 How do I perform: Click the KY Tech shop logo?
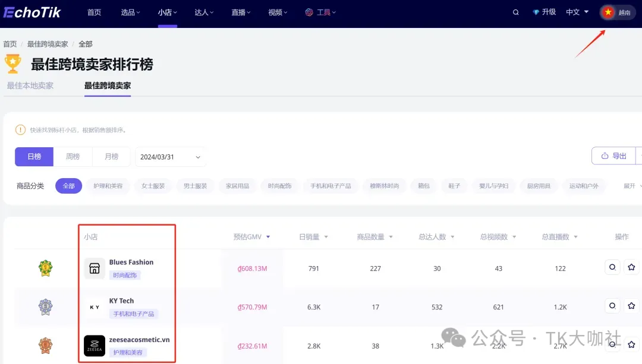(x=95, y=307)
